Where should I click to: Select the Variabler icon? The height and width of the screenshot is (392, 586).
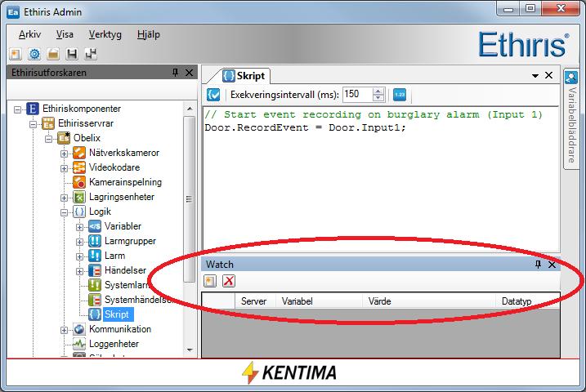[95, 226]
